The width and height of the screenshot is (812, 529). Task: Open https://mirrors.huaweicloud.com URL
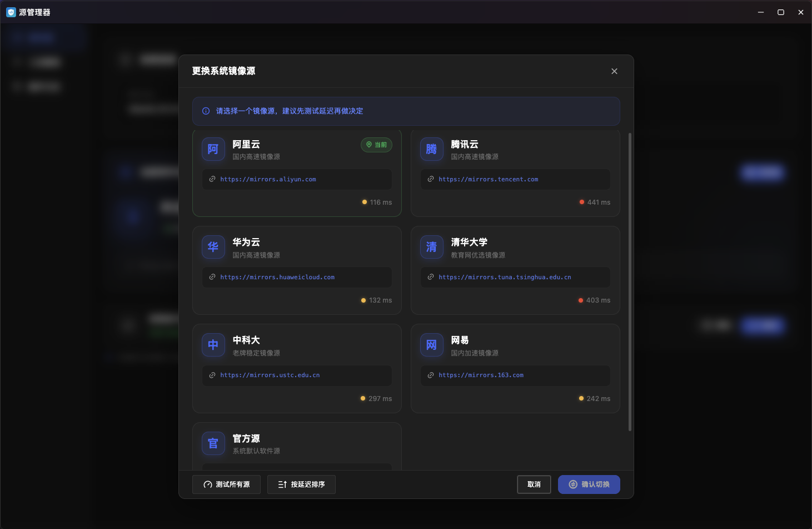pyautogui.click(x=277, y=277)
